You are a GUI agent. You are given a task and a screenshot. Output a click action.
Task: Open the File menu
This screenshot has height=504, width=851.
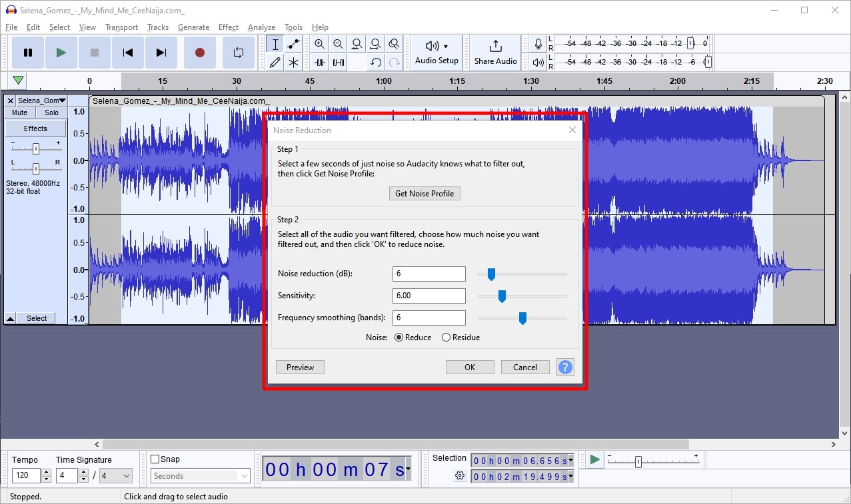pos(11,27)
